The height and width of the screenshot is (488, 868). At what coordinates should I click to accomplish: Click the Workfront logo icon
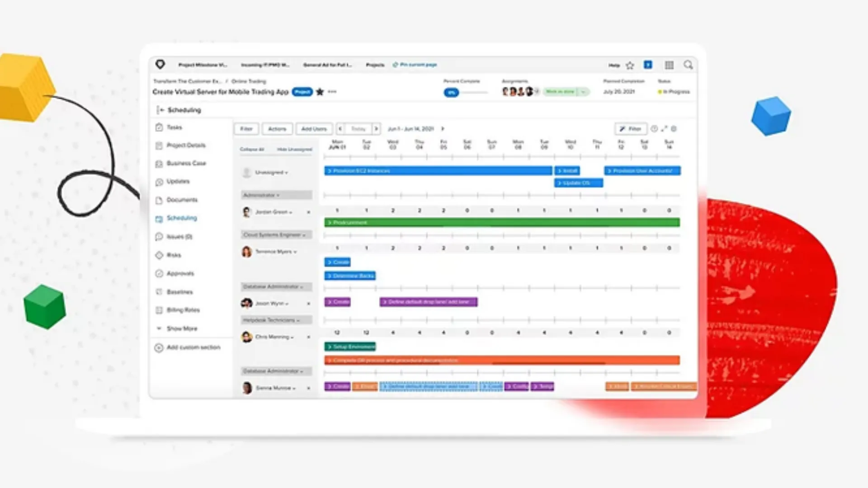(160, 65)
